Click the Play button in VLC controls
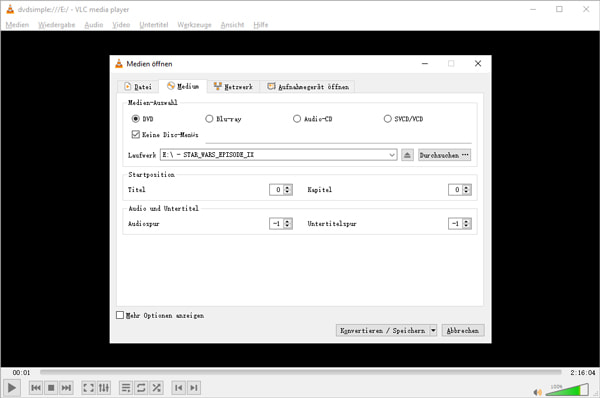Screen dimensions: 600x398 tap(11, 388)
